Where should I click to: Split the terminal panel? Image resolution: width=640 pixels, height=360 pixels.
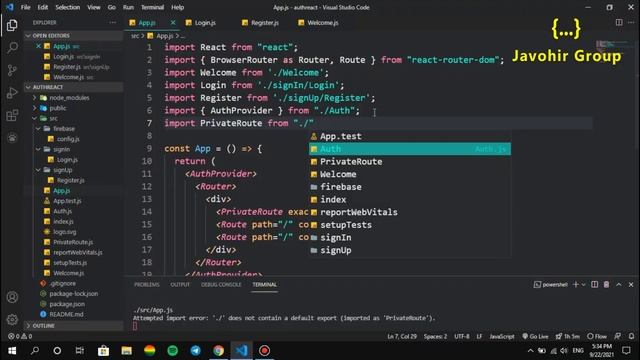click(595, 284)
